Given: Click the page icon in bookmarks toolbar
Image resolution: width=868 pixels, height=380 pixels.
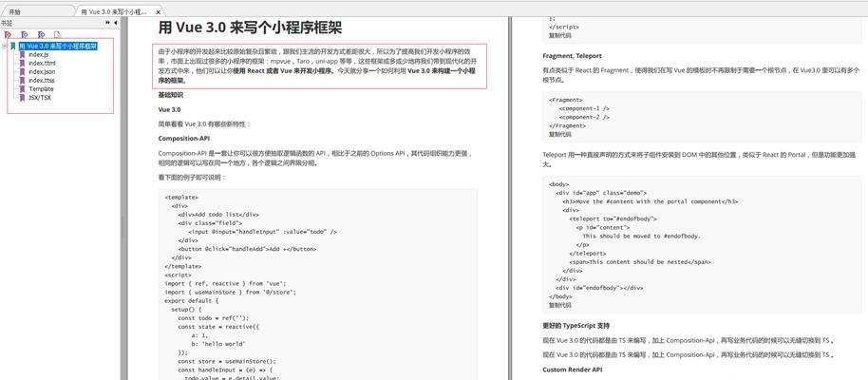Looking at the screenshot, I should [57, 34].
